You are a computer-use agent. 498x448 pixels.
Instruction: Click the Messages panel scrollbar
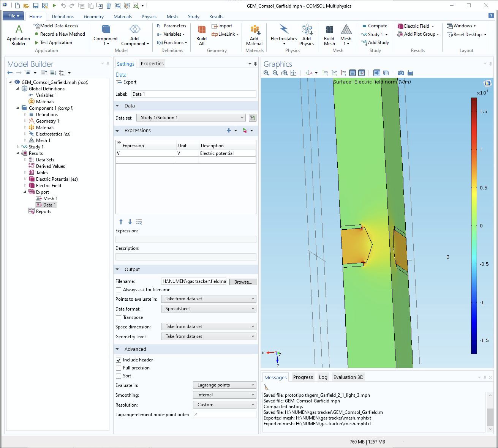[490, 412]
